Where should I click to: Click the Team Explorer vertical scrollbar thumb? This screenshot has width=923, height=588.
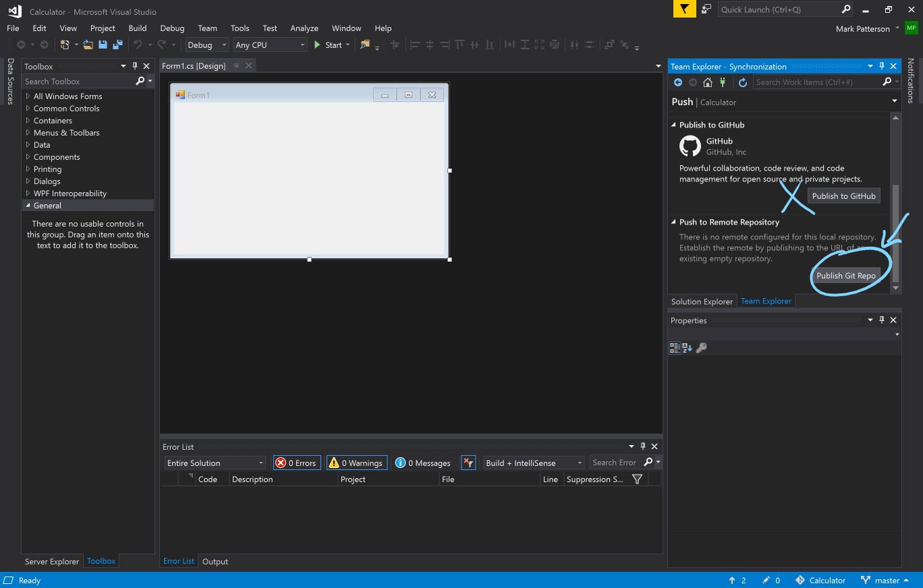[896, 233]
